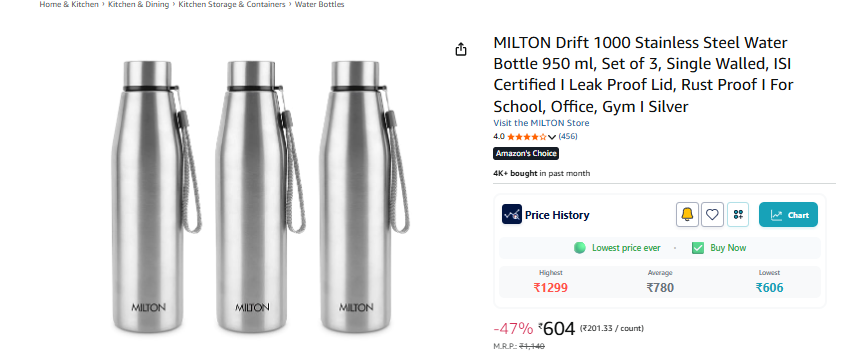Click the price alert bell icon
The height and width of the screenshot is (360, 841).
pyautogui.click(x=687, y=215)
